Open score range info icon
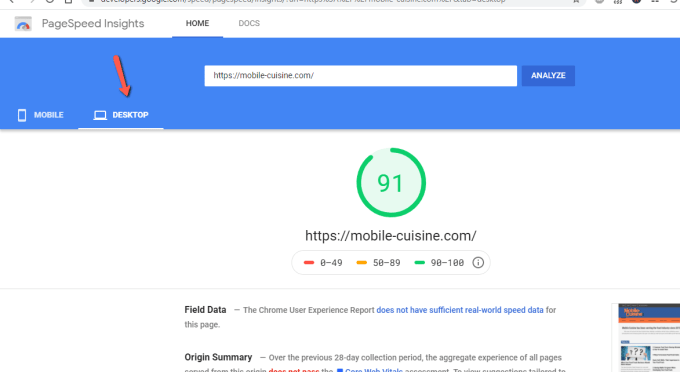The image size is (680, 372). coord(478,262)
